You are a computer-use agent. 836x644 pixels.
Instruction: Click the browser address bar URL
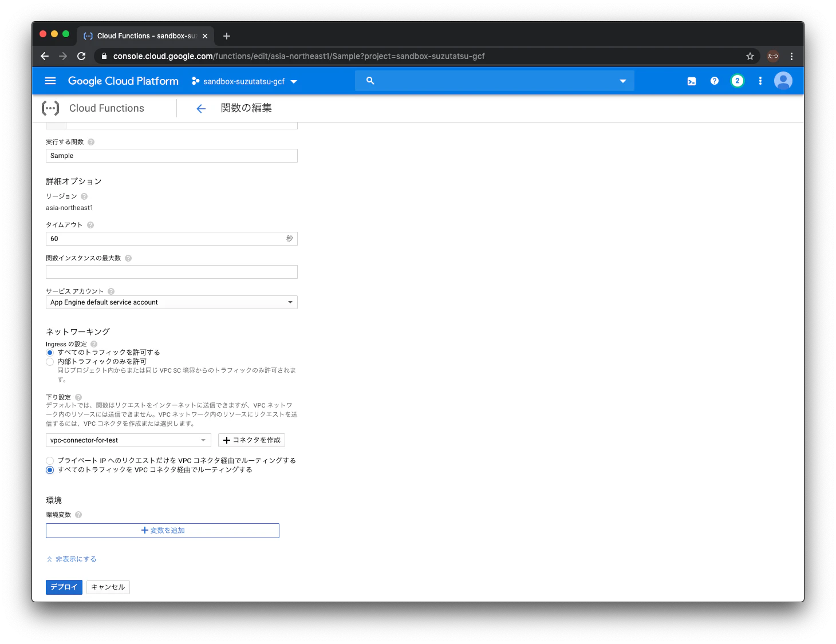point(299,56)
